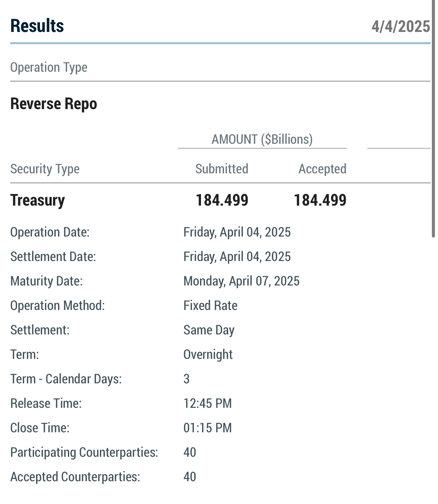Click the "Maturity Date:" label
Viewport: 438px width, 504px height.
pyautogui.click(x=47, y=281)
